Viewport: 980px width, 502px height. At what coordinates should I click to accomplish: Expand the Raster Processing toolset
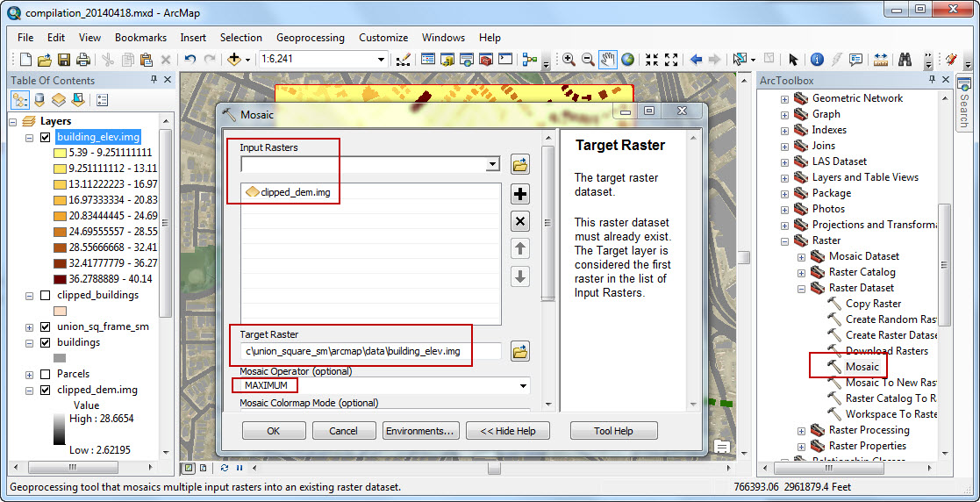click(801, 430)
